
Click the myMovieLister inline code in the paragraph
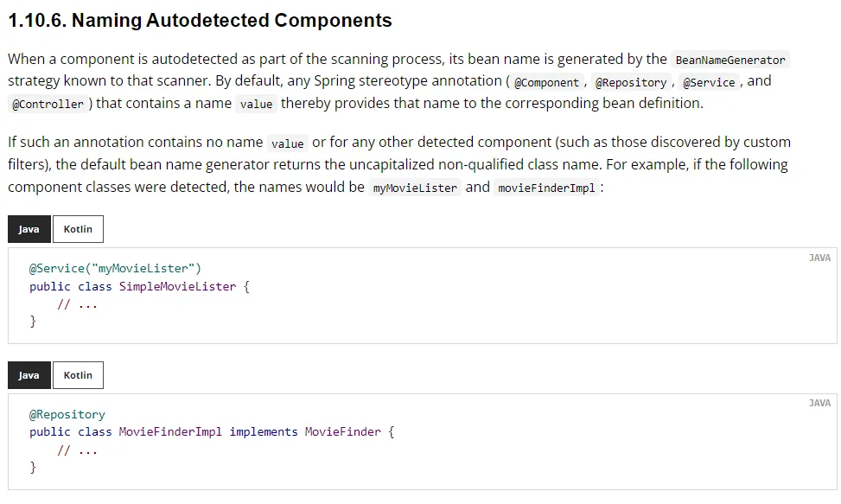tap(415, 188)
